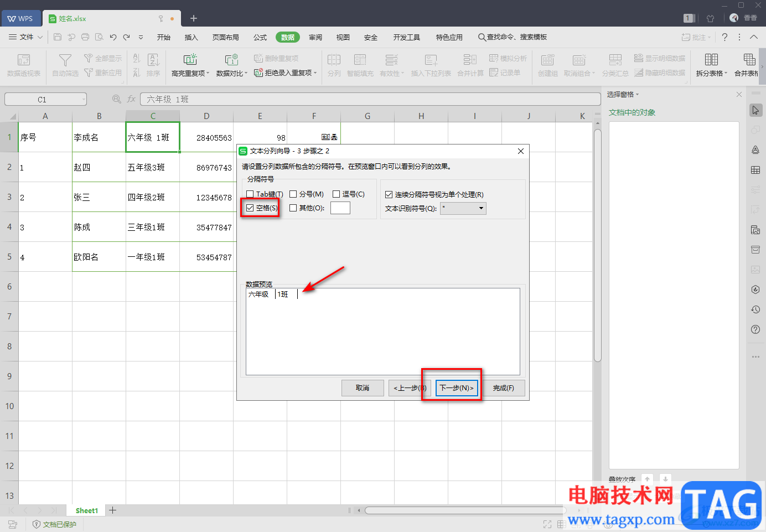Click the 合并计算 consolidate icon
Image resolution: width=766 pixels, height=532 pixels.
470,60
